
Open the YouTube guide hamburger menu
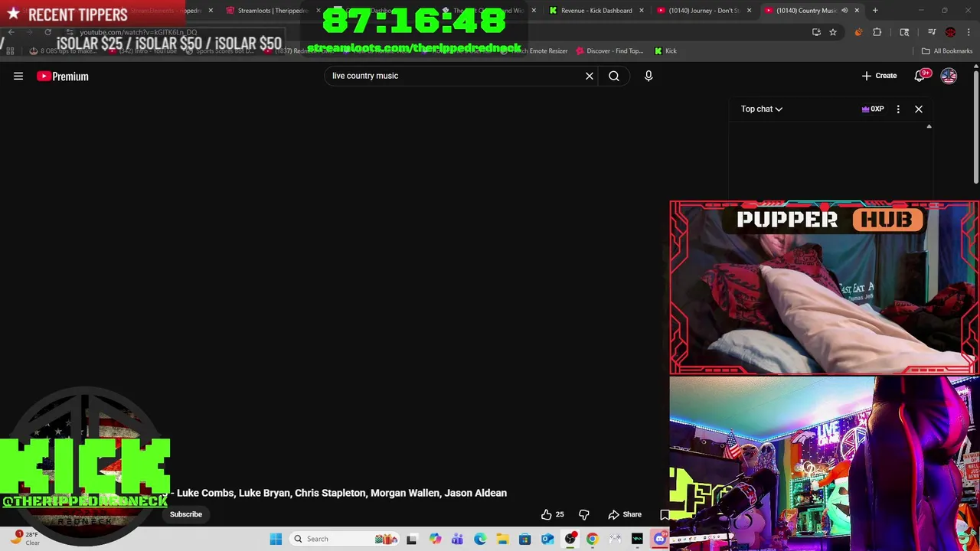coord(18,76)
